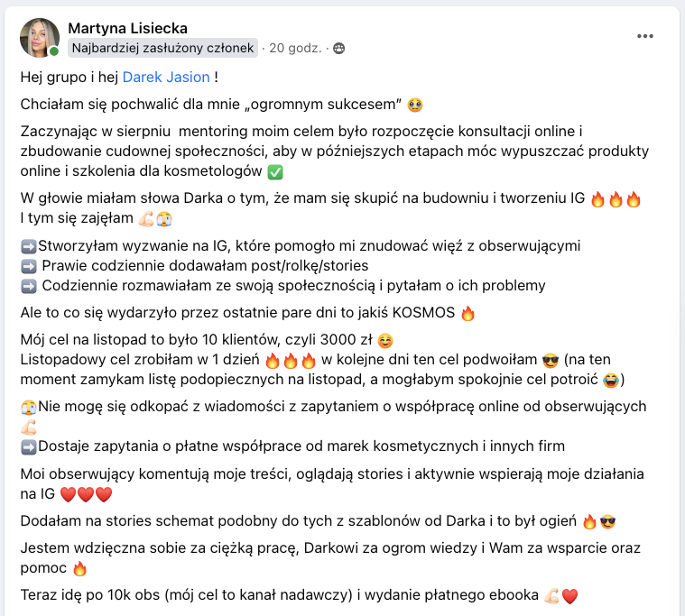Image resolution: width=685 pixels, height=616 pixels.
Task: Click the green checkmark emoji after 'kosmetologów'
Action: coord(274,171)
